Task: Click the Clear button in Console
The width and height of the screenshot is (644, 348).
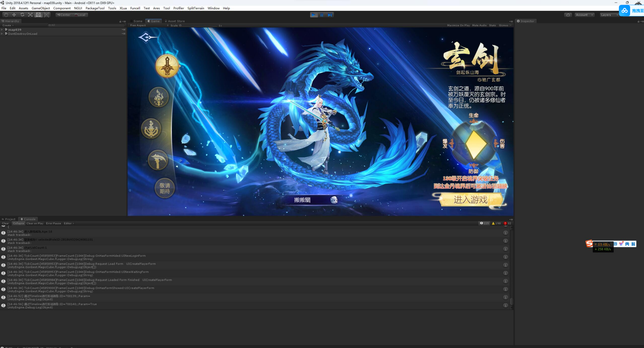Action: coord(5,223)
